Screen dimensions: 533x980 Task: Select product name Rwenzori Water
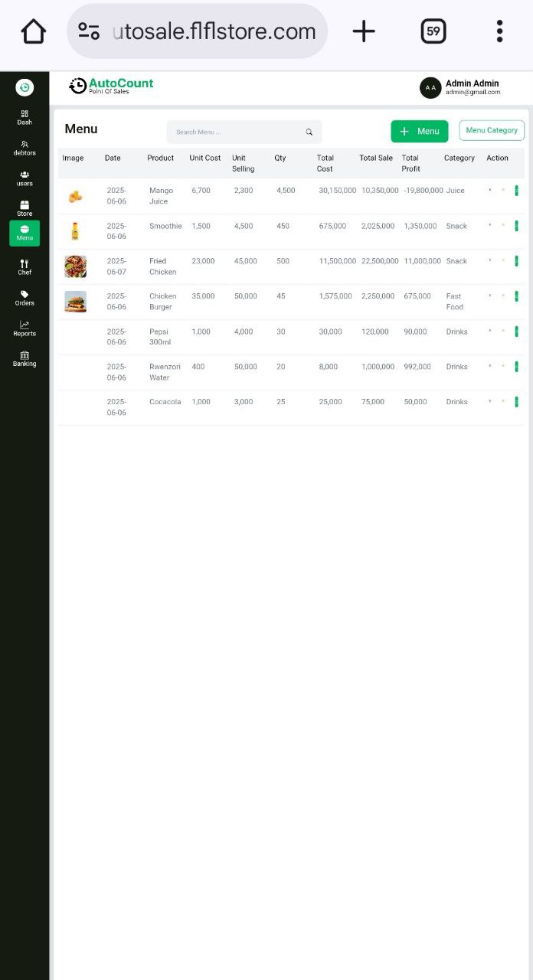click(x=165, y=372)
